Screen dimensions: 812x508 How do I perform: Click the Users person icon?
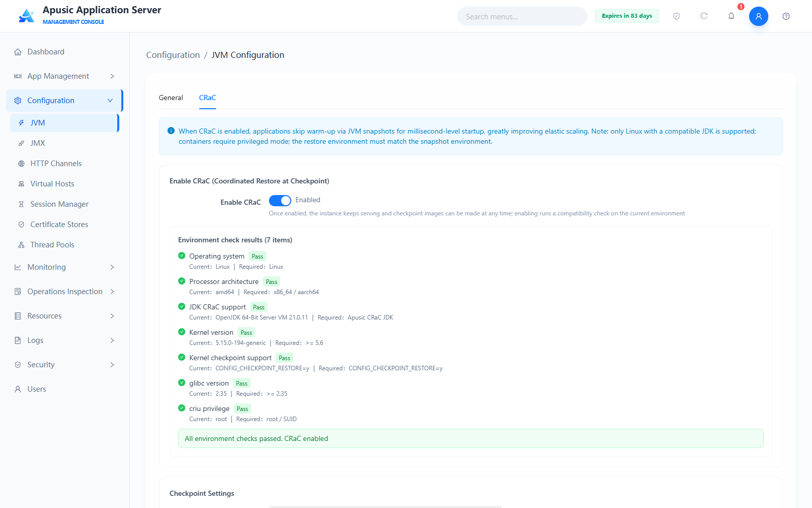(18, 389)
